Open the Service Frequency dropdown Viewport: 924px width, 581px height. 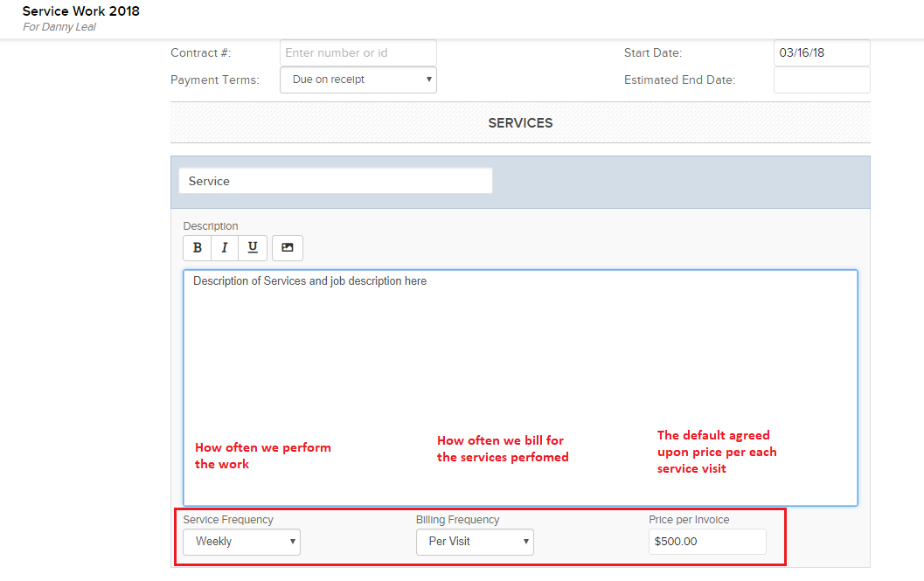(x=241, y=542)
